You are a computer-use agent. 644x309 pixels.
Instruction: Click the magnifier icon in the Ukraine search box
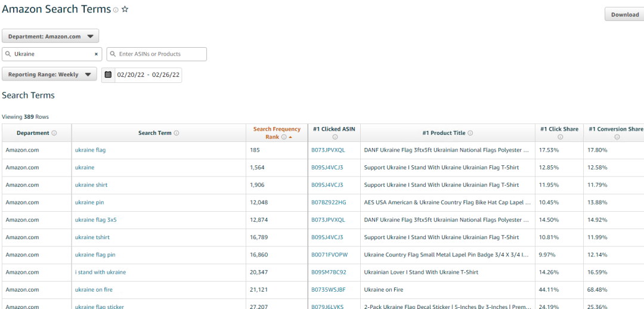[x=8, y=54]
